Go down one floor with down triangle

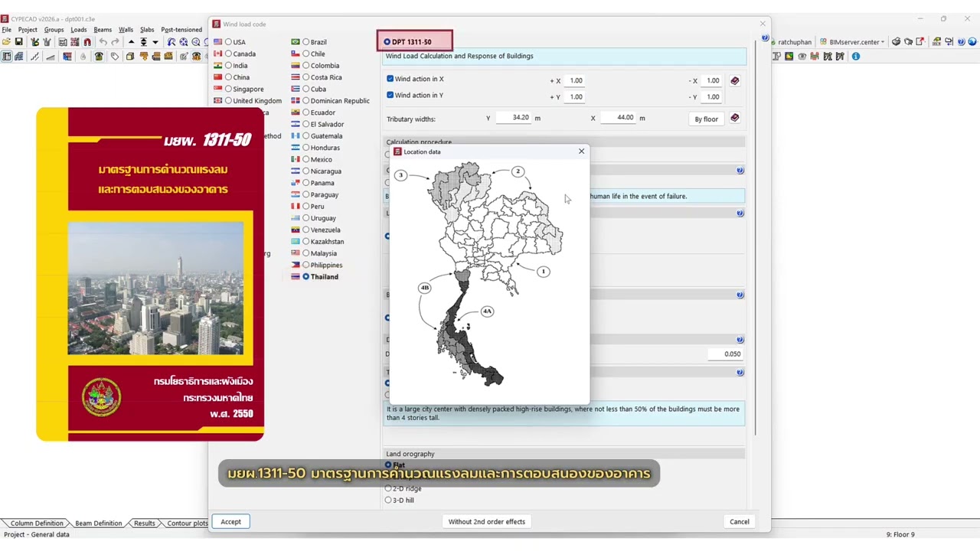155,42
